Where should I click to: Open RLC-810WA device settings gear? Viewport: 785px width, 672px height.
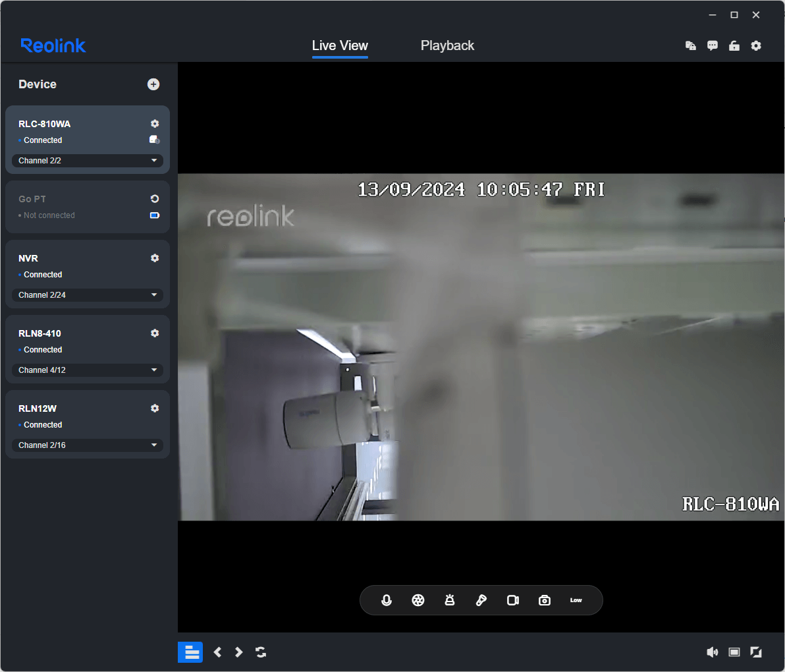[x=155, y=124]
